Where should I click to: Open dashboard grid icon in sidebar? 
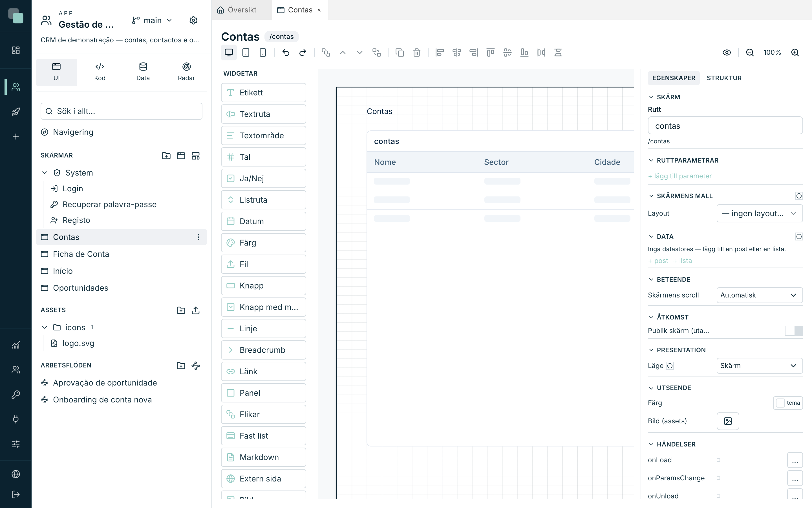pos(16,50)
